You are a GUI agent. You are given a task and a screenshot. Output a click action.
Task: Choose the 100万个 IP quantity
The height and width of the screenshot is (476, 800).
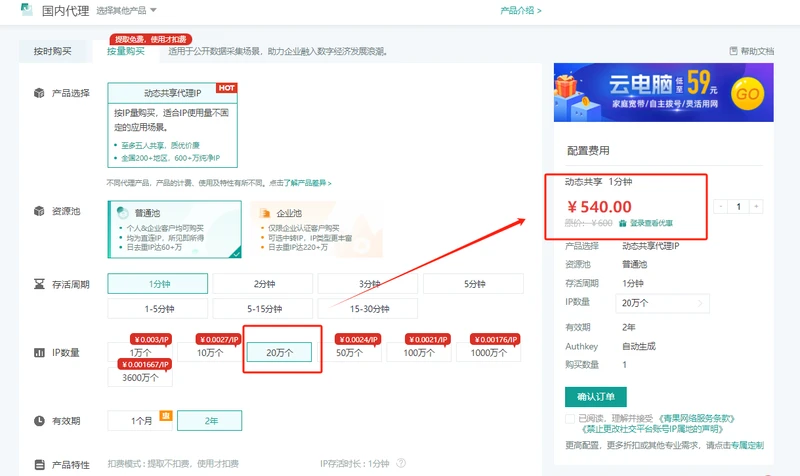[x=419, y=353]
